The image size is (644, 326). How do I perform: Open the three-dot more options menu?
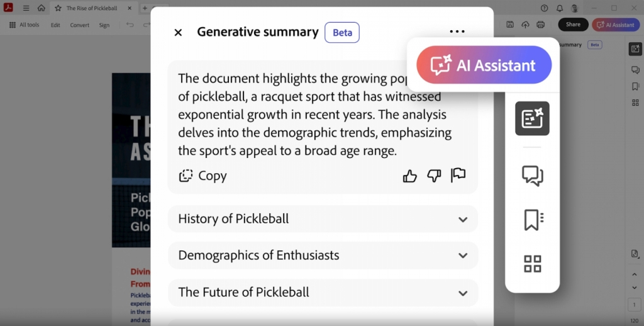tap(457, 32)
